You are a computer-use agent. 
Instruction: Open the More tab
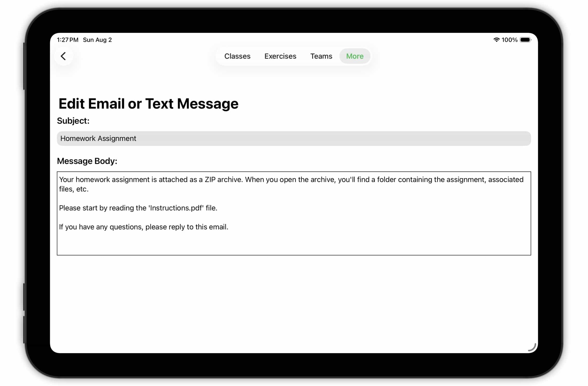pyautogui.click(x=355, y=56)
